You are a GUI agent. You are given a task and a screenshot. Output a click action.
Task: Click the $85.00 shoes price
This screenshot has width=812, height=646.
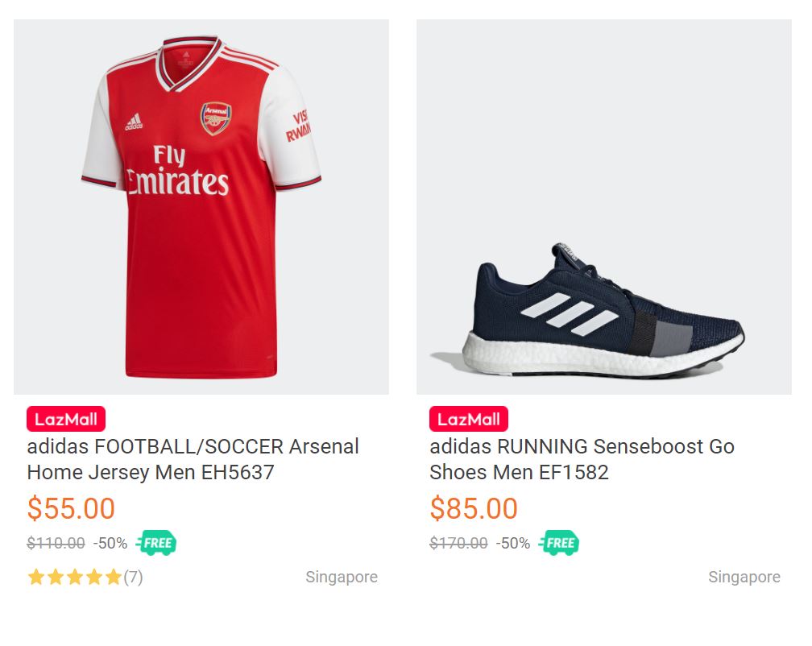click(x=474, y=509)
